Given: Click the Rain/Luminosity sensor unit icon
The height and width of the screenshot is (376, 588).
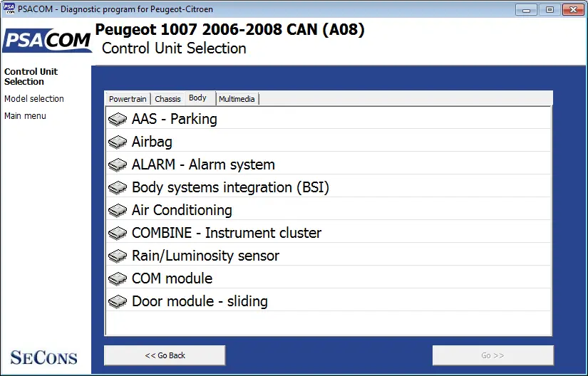Looking at the screenshot, I should pyautogui.click(x=118, y=256).
